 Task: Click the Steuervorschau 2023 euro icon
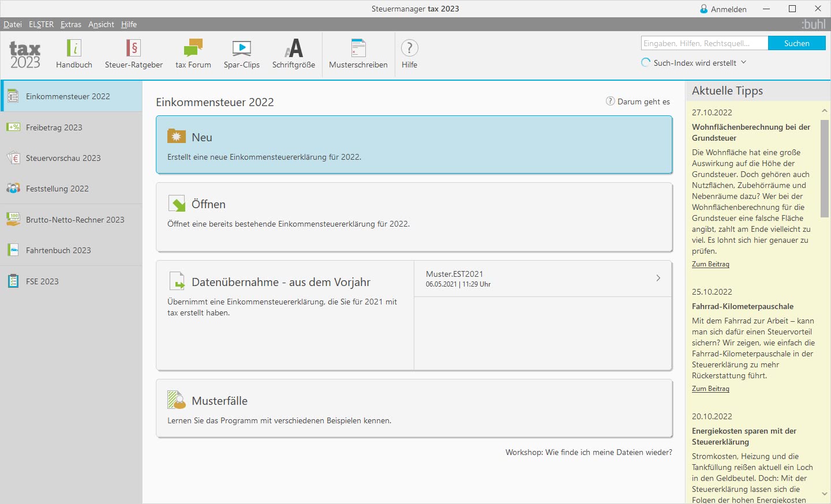pos(13,158)
